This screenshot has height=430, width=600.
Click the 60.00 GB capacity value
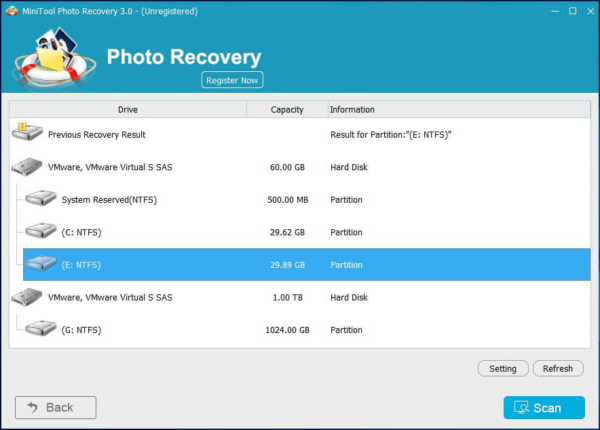[x=287, y=167]
